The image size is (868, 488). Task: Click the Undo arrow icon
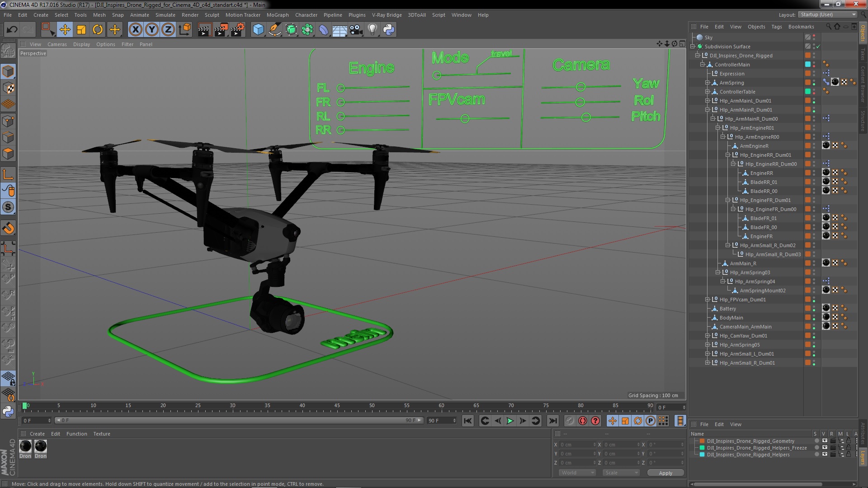tap(12, 30)
